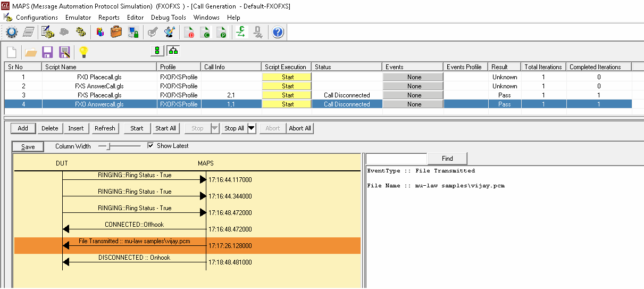This screenshot has height=289, width=644.
Task: Click the Delete button
Action: [x=50, y=128]
